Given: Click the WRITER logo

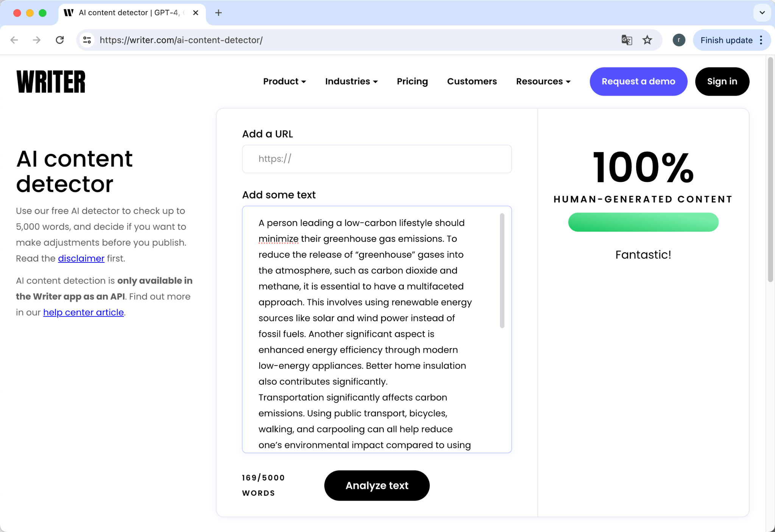Looking at the screenshot, I should point(51,82).
